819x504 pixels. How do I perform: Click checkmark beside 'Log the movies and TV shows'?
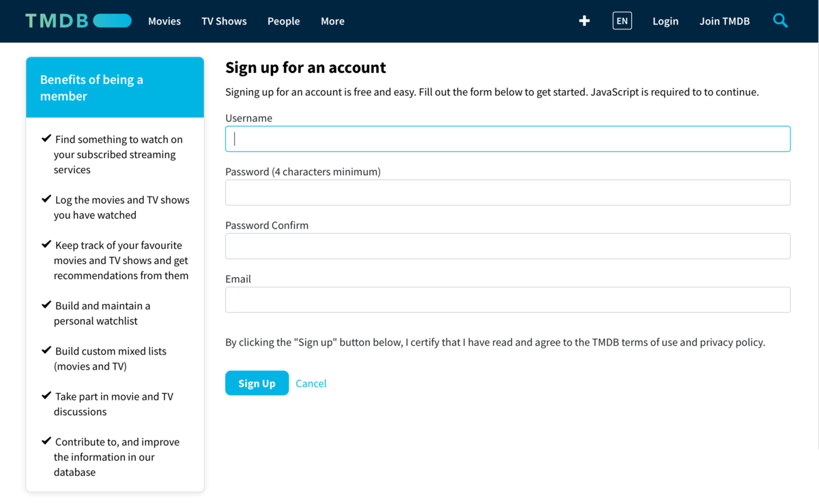tap(46, 199)
